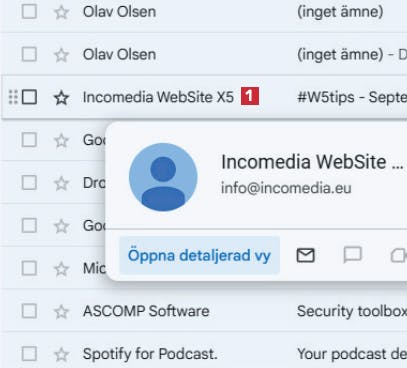
Task: Tick checkbox of second Olav Olsen email
Action: coord(29,54)
